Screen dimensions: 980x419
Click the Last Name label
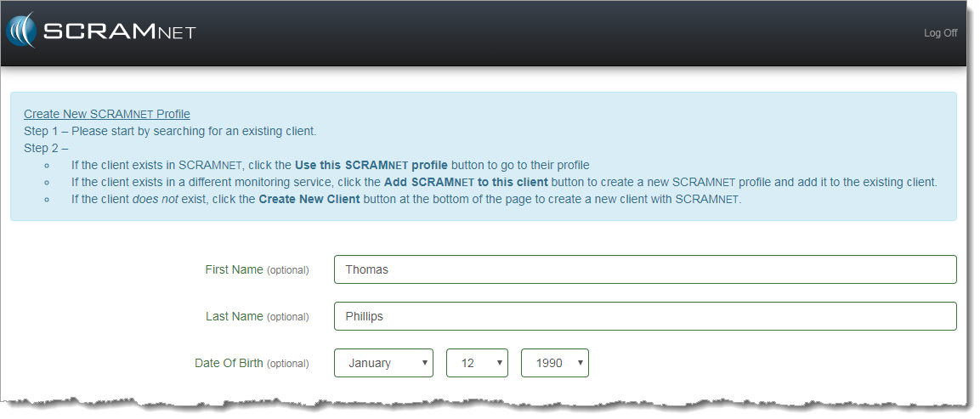[234, 316]
